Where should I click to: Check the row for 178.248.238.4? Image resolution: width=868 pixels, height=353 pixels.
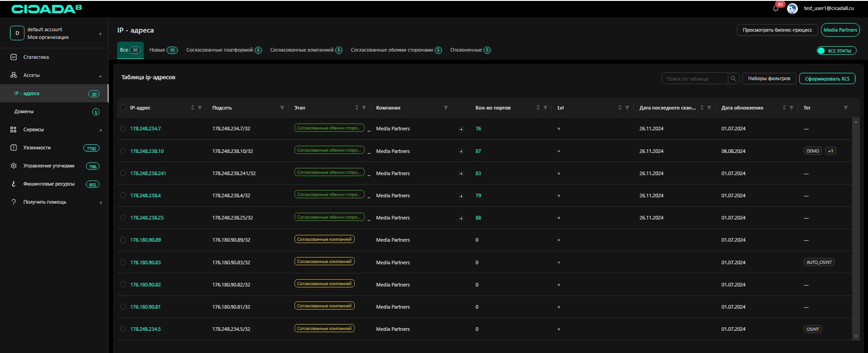123,196
